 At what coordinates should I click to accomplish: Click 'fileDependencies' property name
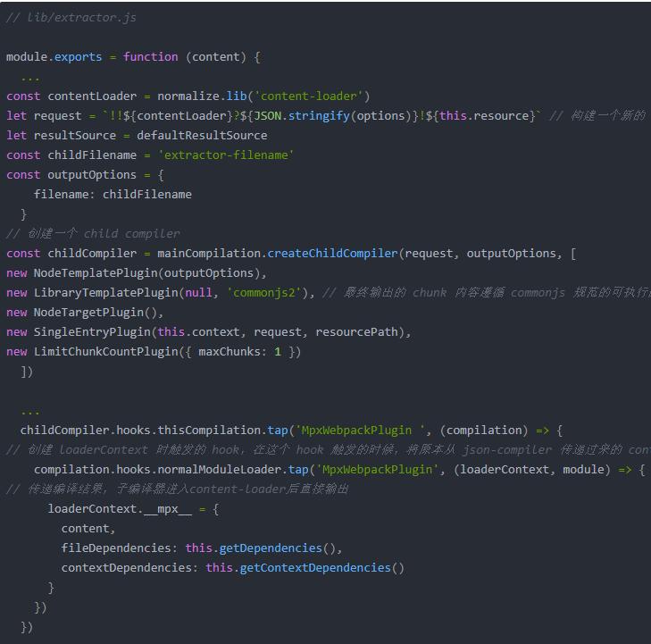116,548
